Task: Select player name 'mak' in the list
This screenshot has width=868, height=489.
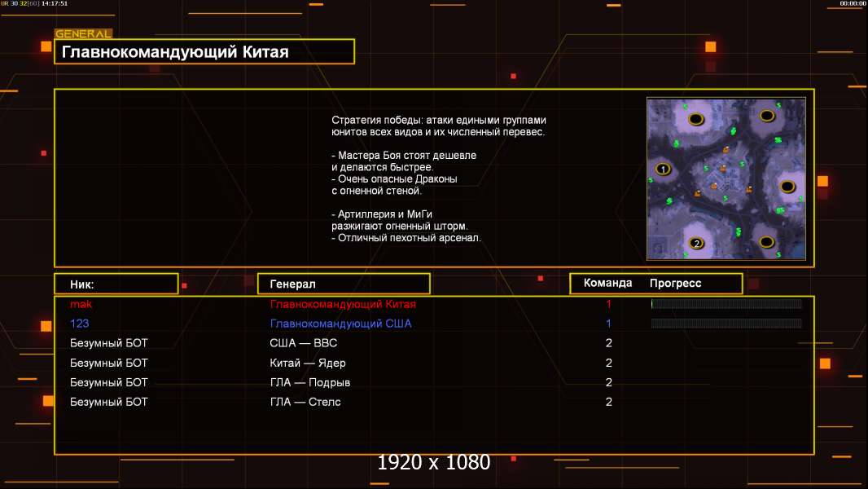Action: click(81, 304)
